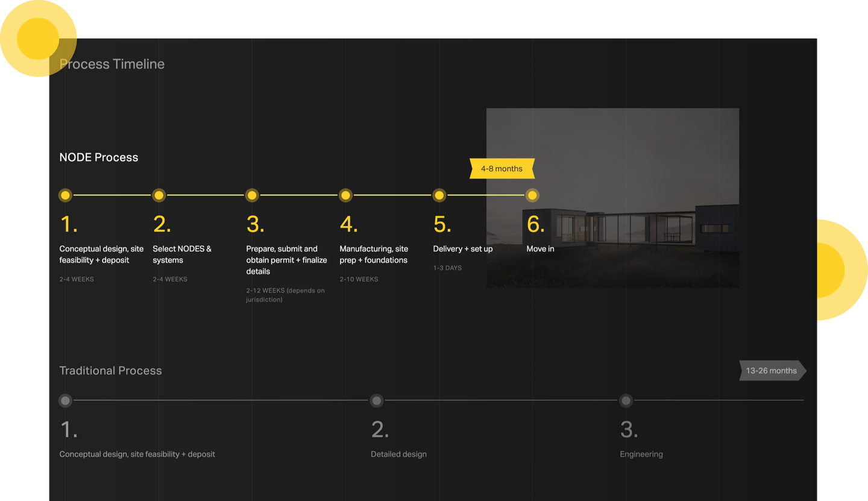
Task: Click the Traditional Process step 1 gray dot
Action: coord(65,400)
